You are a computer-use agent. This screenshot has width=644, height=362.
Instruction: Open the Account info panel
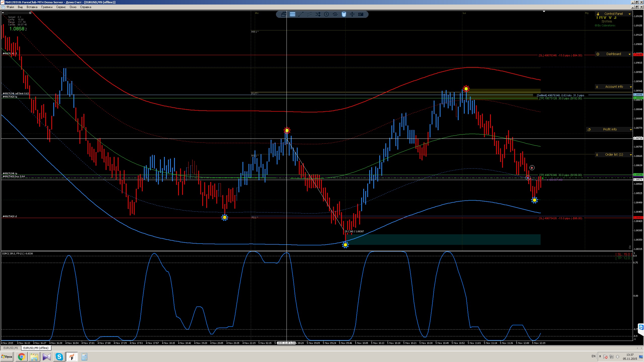(614, 87)
